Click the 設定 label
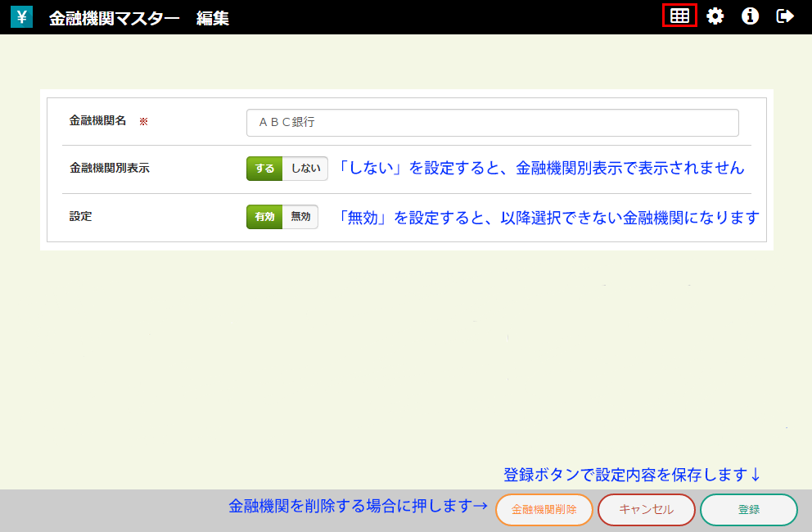 pyautogui.click(x=81, y=216)
